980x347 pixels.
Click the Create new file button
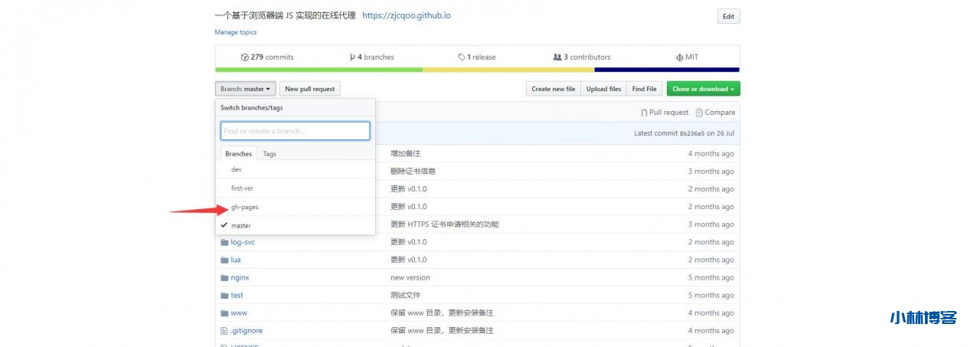[x=554, y=89]
